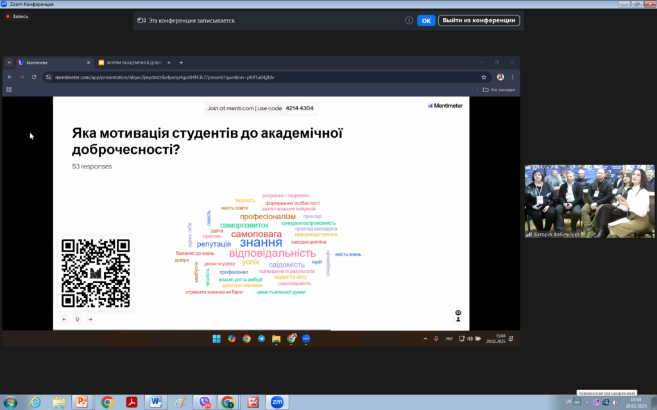This screenshot has width=657, height=410.
Task: Click the 'Выйти из конференции' button
Action: point(479,20)
